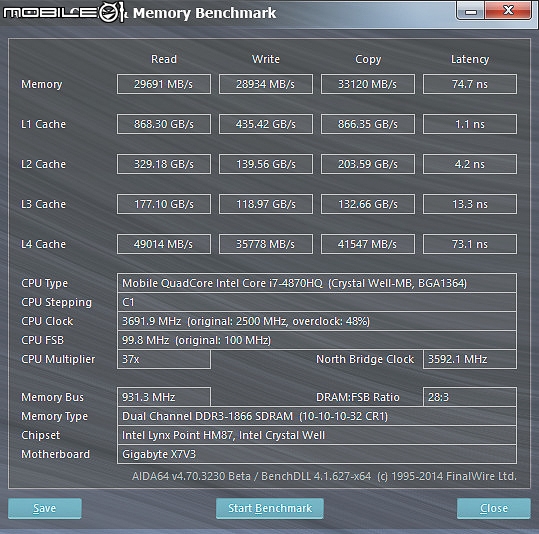539x534 pixels.
Task: Select L4 Cache Read 49014 MB/s
Action: point(164,244)
